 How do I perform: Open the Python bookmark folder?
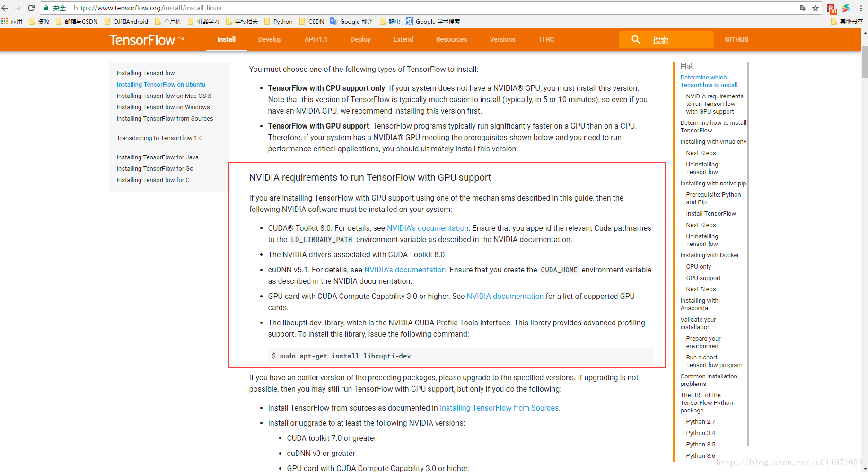coord(279,21)
